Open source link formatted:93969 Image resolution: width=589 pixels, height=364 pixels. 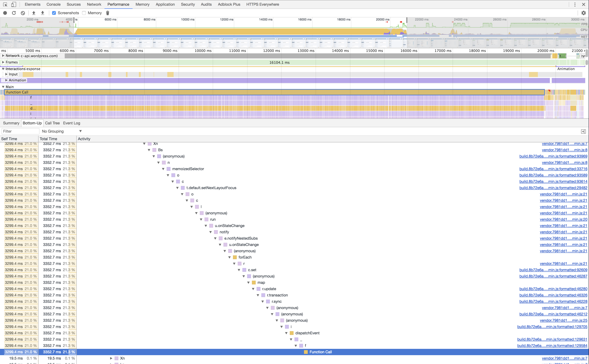coord(553,156)
